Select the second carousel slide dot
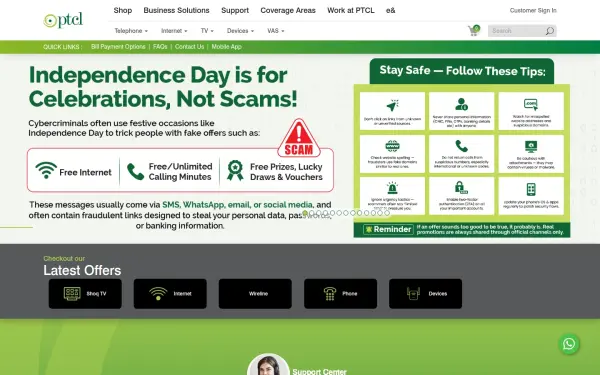 point(312,213)
